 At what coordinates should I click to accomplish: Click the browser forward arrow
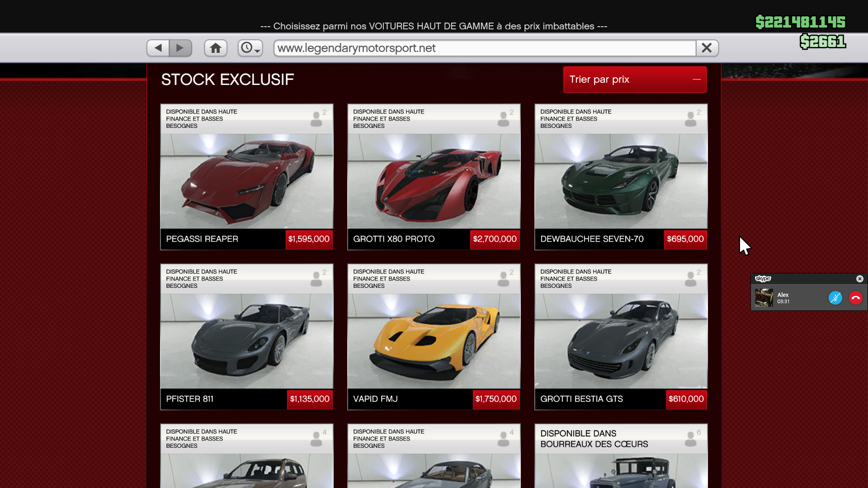pyautogui.click(x=180, y=48)
